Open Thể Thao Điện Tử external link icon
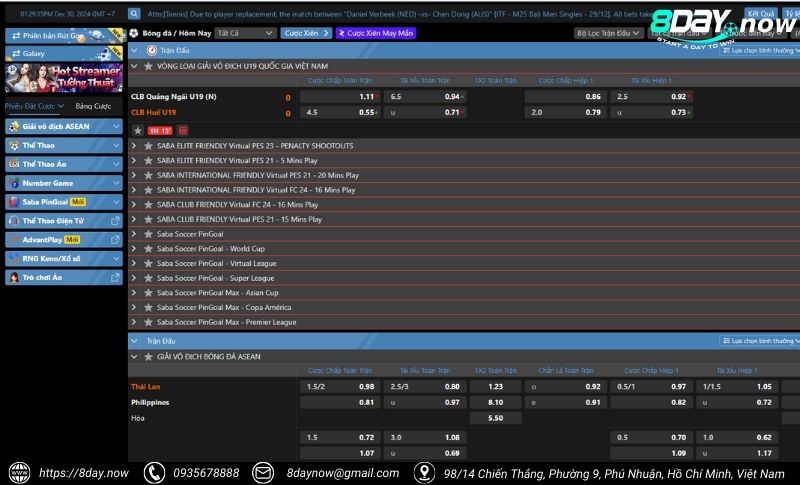800x485 pixels. (x=115, y=221)
